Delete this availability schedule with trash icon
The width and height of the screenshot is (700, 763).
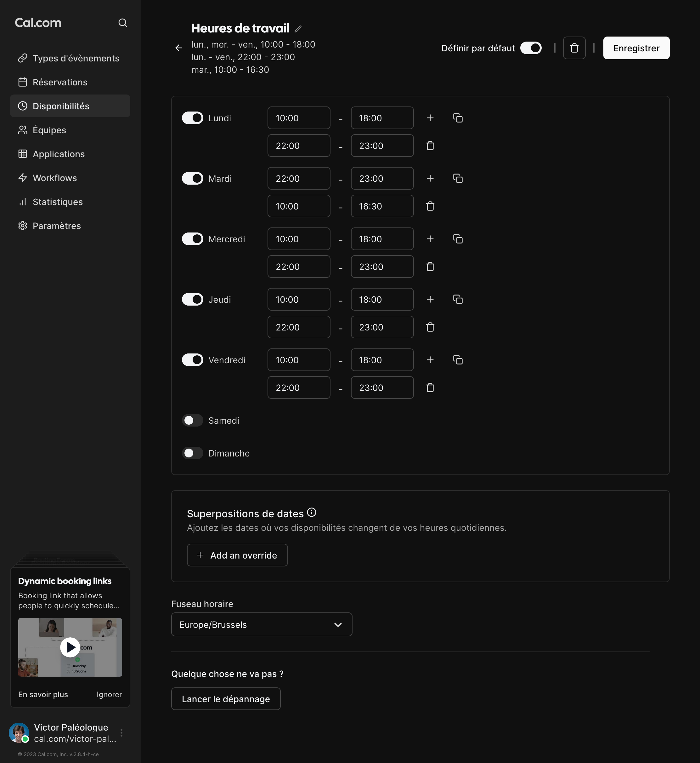click(x=574, y=48)
